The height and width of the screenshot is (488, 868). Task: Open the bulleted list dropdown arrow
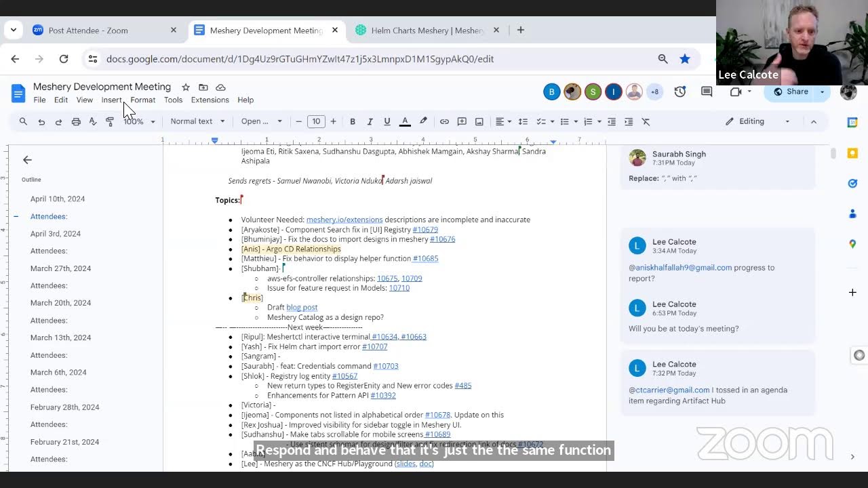(576, 121)
